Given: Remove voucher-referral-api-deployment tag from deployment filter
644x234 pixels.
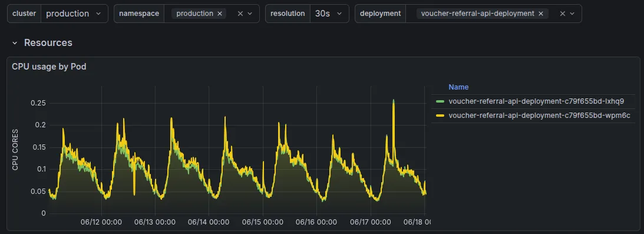Looking at the screenshot, I should (540, 14).
